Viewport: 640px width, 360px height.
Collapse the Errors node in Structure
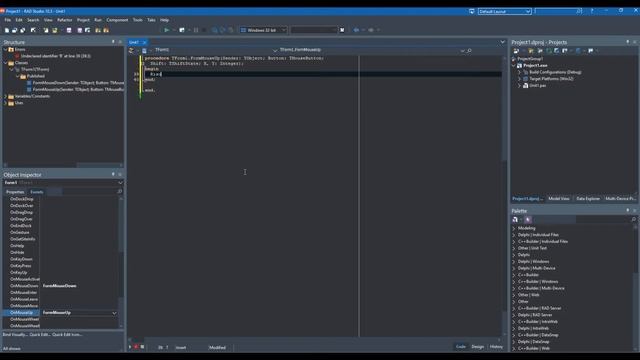pyautogui.click(x=5, y=49)
